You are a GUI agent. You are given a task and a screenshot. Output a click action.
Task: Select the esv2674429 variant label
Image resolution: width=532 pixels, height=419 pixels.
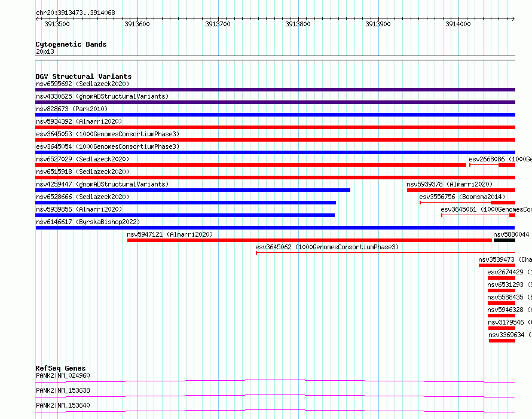click(509, 272)
